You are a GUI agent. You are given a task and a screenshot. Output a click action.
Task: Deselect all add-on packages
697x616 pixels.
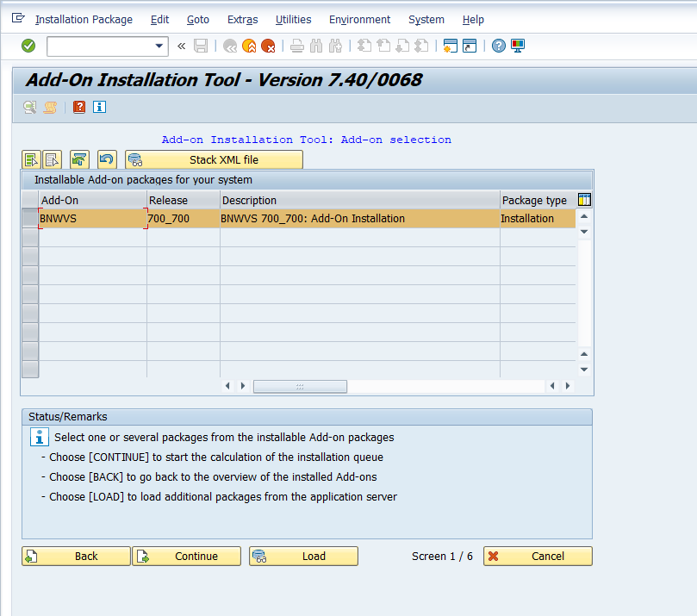[52, 159]
